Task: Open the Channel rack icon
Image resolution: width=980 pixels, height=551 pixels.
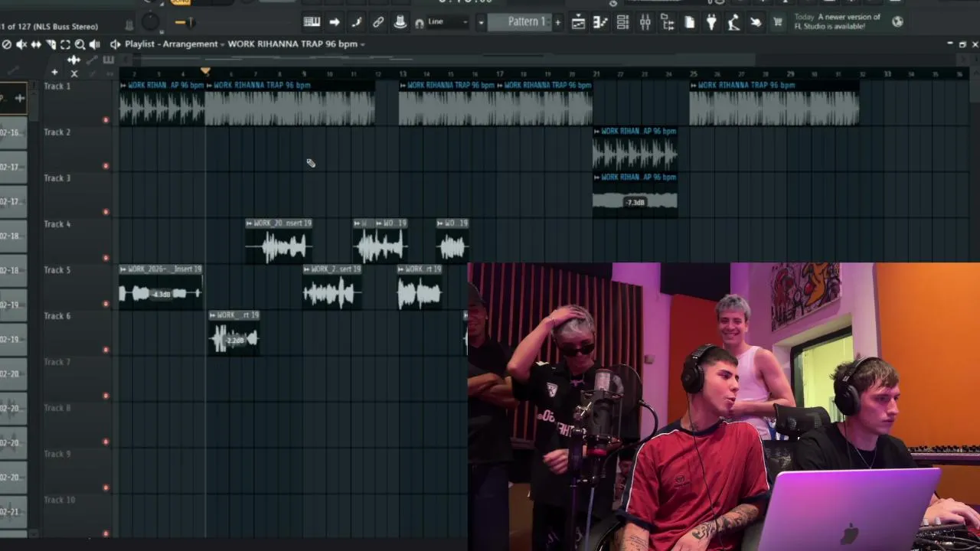Action: point(622,22)
